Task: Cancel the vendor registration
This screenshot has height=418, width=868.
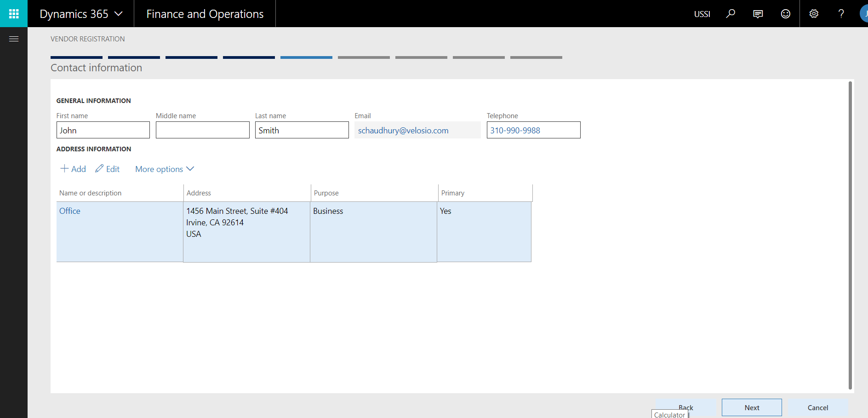Action: point(817,407)
